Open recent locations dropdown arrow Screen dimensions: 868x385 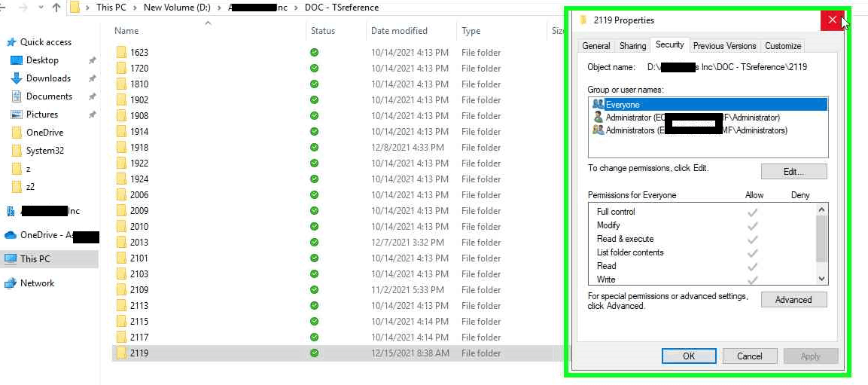[41, 8]
